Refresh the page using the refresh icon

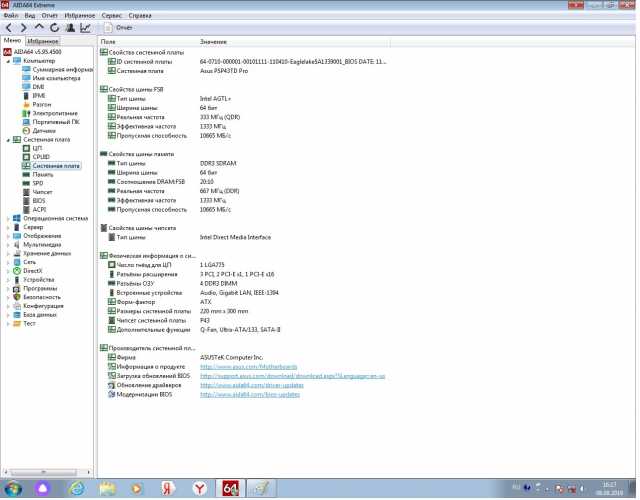(54, 28)
